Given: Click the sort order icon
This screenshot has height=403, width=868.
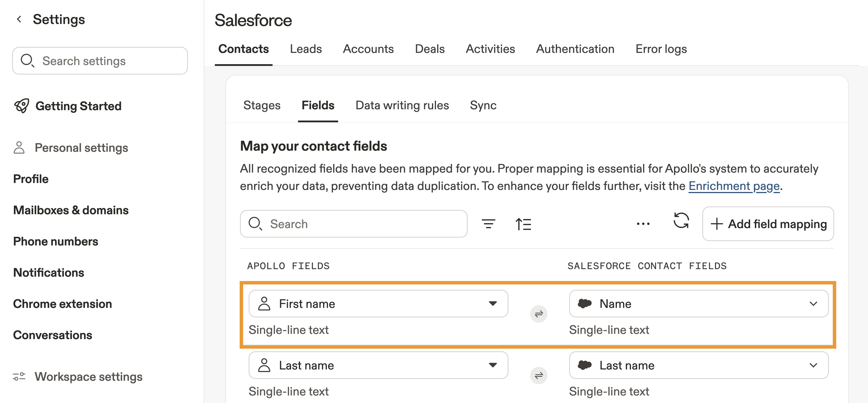Looking at the screenshot, I should pos(523,223).
